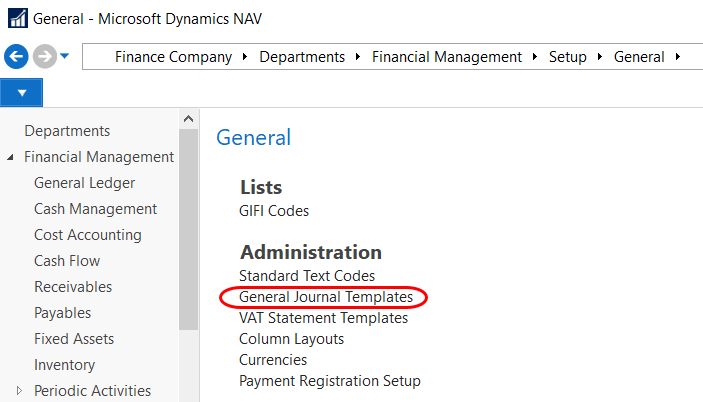Click the Dynamics NAV app icon in title bar

pos(15,19)
